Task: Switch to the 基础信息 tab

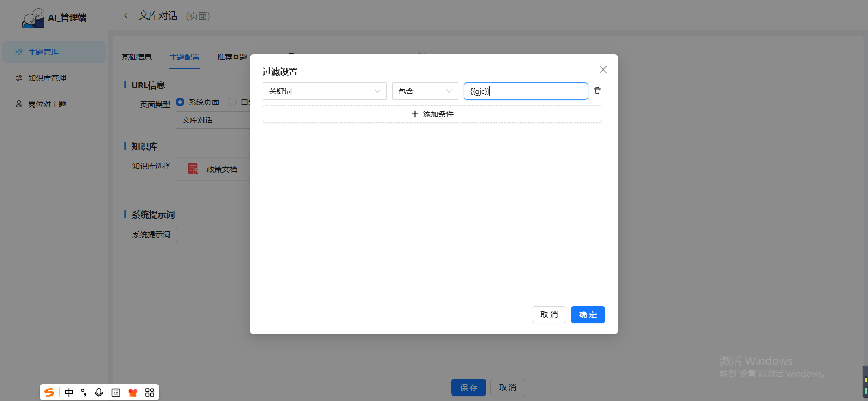Action: point(137,57)
